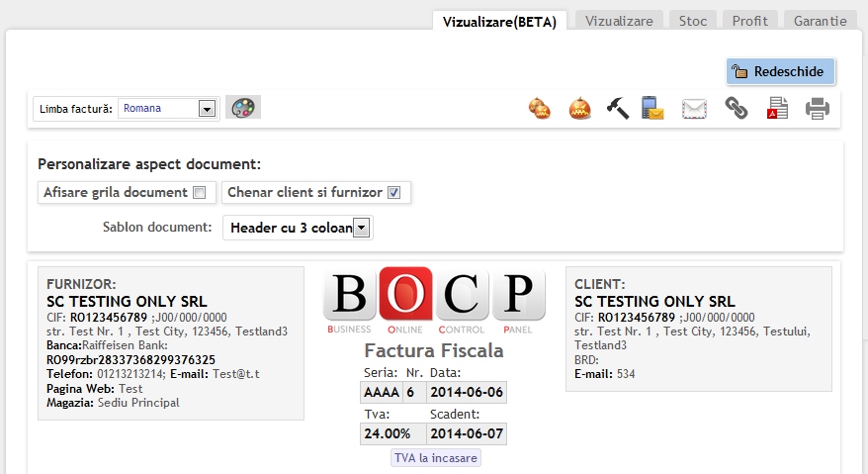Open the Garantie tab
Viewport: 868px width, 474px height.
[x=821, y=21]
